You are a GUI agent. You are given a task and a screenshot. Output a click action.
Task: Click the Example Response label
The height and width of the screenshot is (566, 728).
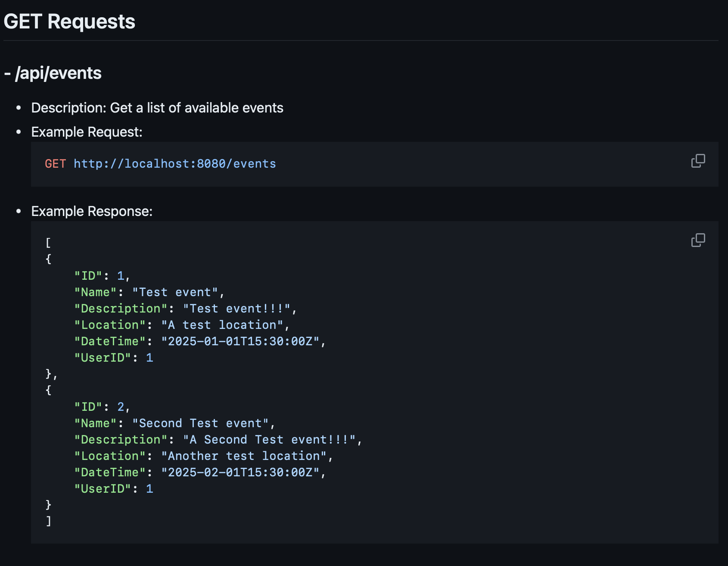92,211
